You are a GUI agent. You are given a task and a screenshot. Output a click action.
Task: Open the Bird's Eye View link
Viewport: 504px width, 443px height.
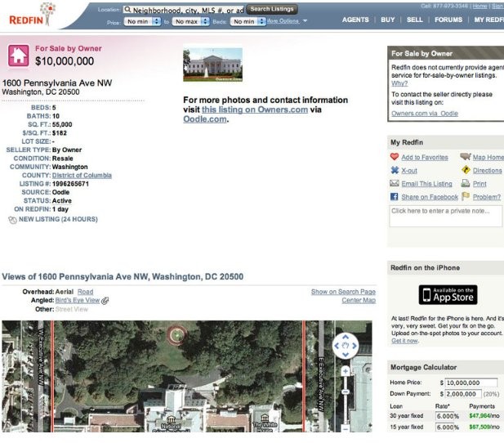(x=77, y=300)
